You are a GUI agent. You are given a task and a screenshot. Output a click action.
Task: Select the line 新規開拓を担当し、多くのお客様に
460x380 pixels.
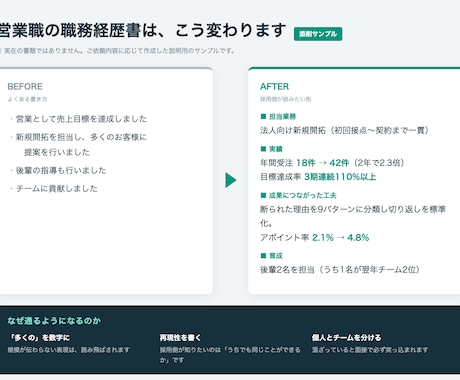[x=81, y=137]
